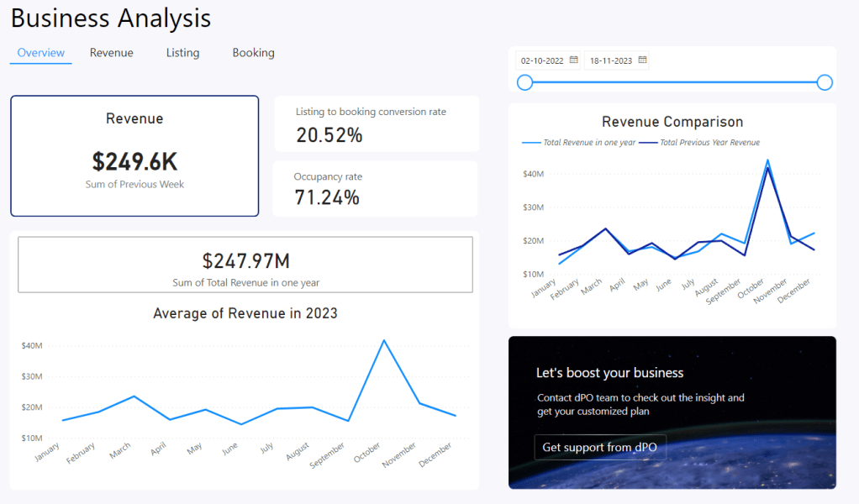The width and height of the screenshot is (859, 504).
Task: Click the Listing to booking conversion rate card
Action: coord(377,124)
